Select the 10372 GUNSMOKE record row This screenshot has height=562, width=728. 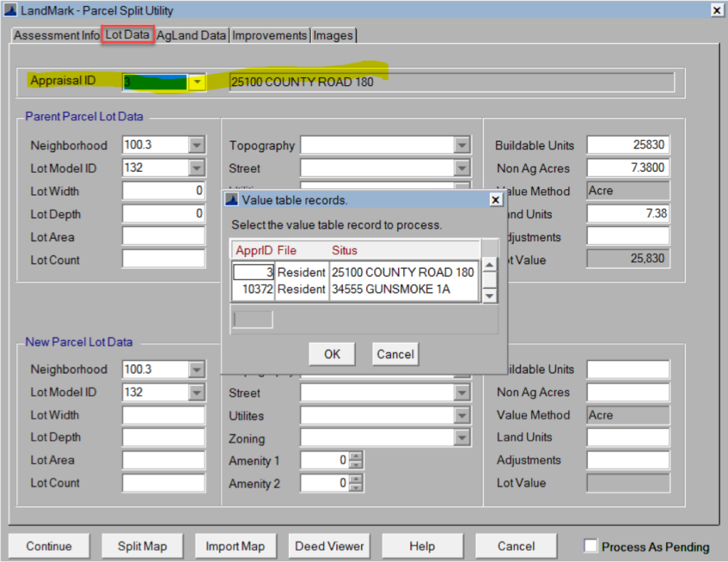[x=355, y=289]
